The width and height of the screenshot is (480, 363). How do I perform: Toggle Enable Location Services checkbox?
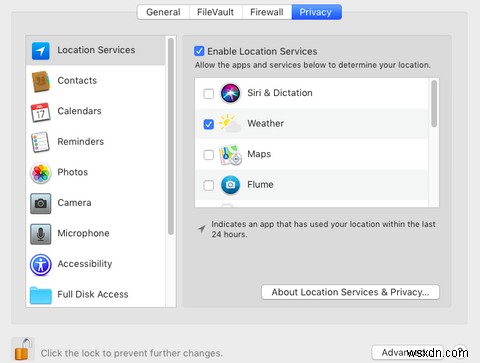[x=199, y=51]
